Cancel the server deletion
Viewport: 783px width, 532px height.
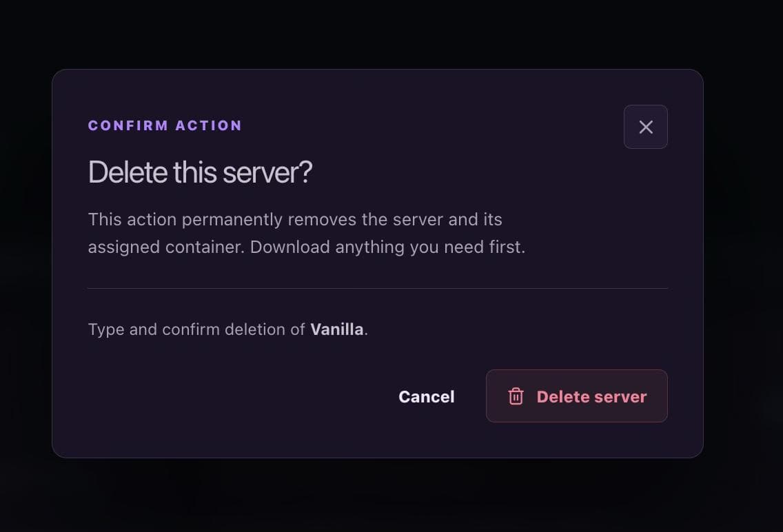click(x=427, y=397)
